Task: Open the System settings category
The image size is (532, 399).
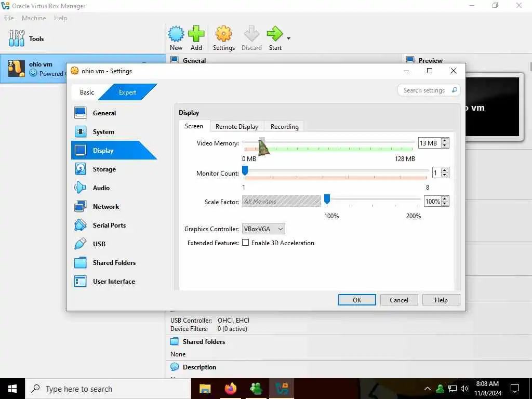Action: [x=104, y=131]
